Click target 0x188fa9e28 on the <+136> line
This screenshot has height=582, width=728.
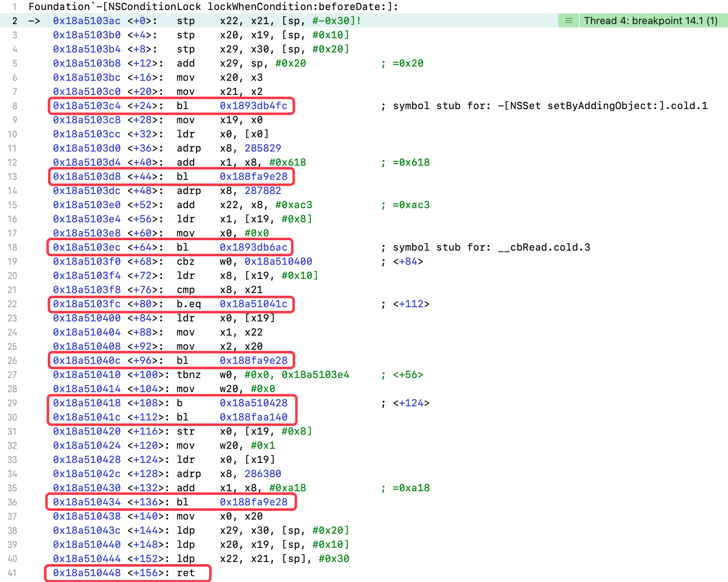pos(254,502)
